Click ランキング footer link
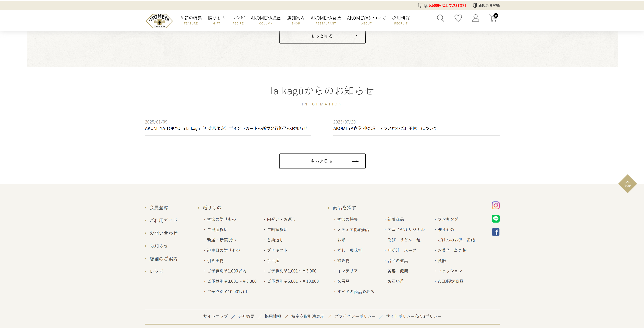Screen dimensions: 644x328 click(x=448, y=219)
